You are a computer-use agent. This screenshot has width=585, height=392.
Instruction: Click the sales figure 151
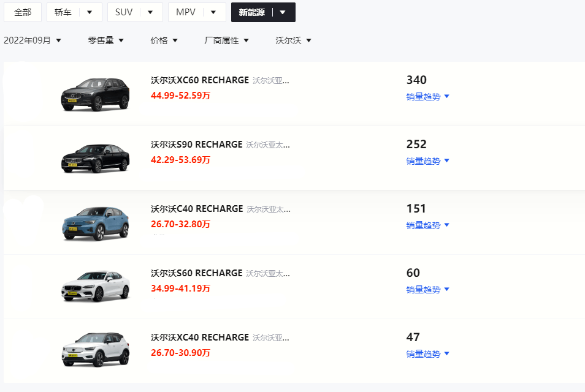[416, 209]
